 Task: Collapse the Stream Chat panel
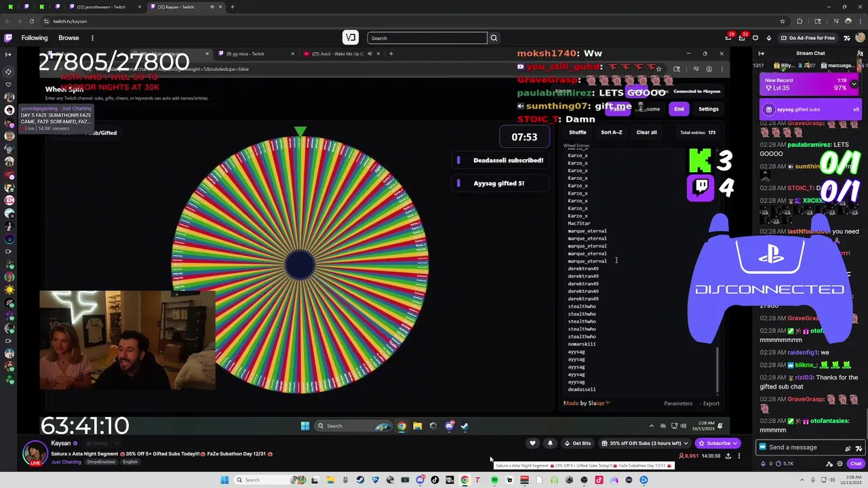click(x=761, y=54)
